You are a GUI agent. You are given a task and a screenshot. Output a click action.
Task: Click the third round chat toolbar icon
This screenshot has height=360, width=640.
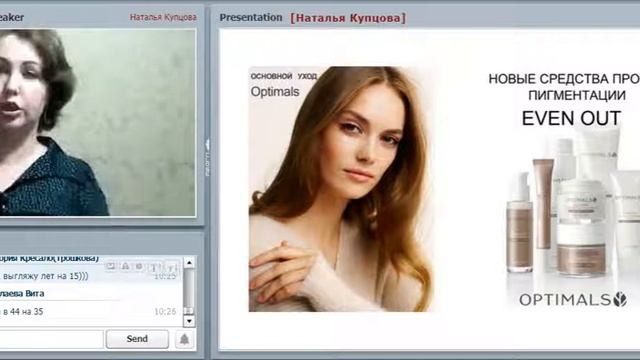click(x=139, y=267)
